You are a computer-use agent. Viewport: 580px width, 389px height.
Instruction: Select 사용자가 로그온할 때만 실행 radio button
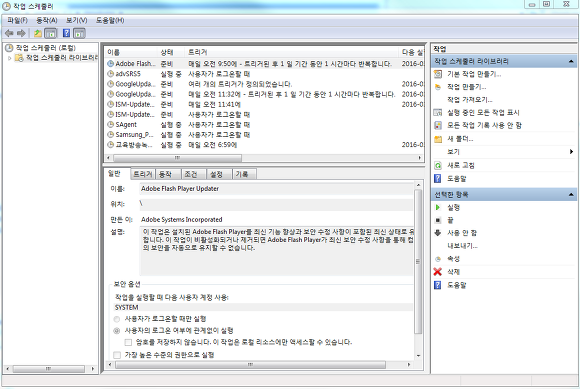coord(117,319)
